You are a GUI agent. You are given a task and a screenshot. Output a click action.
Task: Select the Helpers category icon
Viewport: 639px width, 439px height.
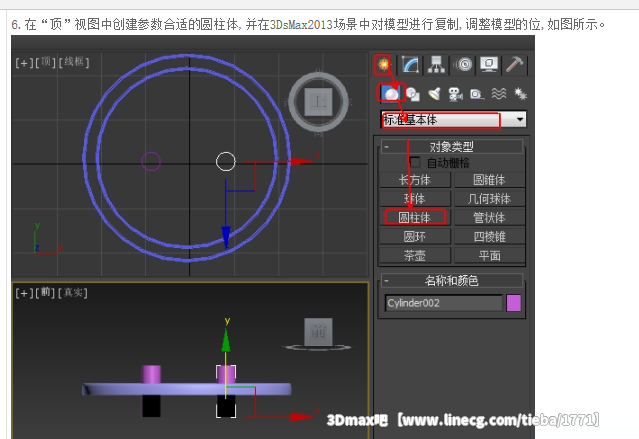click(477, 94)
